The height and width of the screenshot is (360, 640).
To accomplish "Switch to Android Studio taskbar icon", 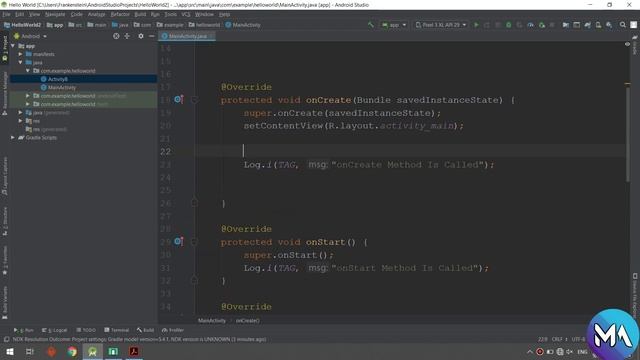I will tap(93, 351).
